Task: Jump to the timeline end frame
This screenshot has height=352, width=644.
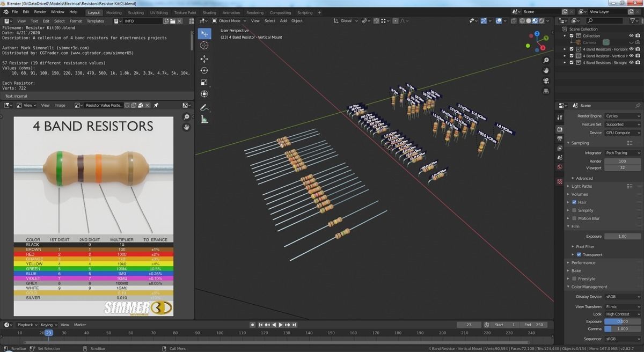Action: click(x=295, y=325)
